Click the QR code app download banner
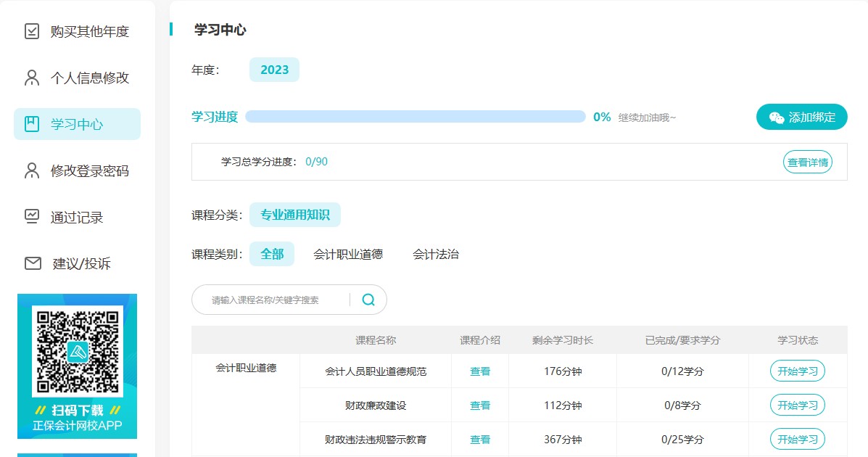The width and height of the screenshot is (868, 457). tap(77, 366)
